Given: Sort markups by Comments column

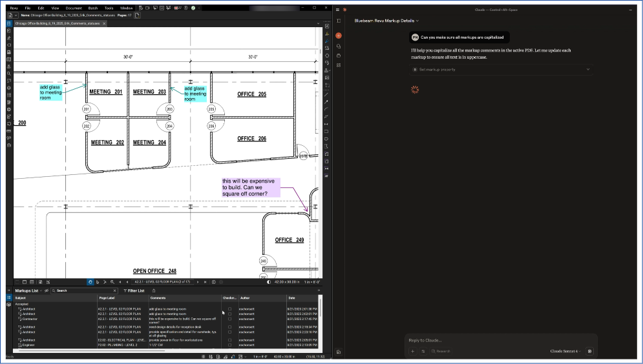Looking at the screenshot, I should 185,298.
